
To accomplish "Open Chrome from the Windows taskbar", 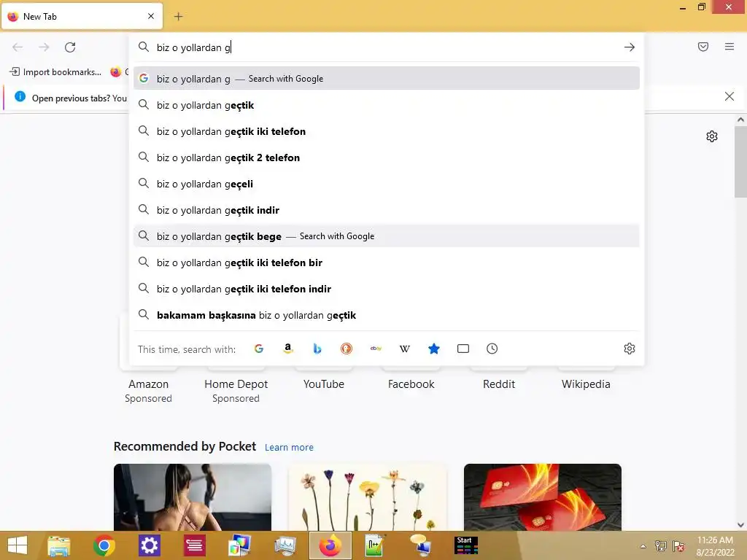I will (x=104, y=545).
